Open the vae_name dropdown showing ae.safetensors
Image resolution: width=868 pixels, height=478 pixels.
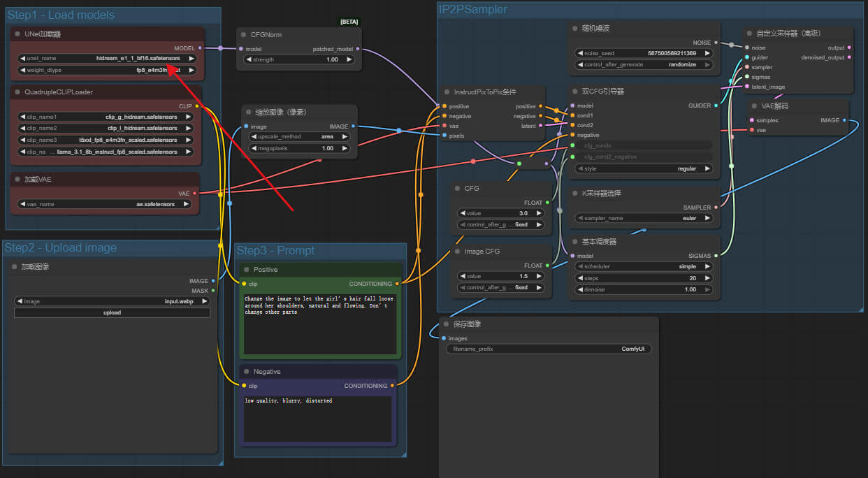coord(104,204)
